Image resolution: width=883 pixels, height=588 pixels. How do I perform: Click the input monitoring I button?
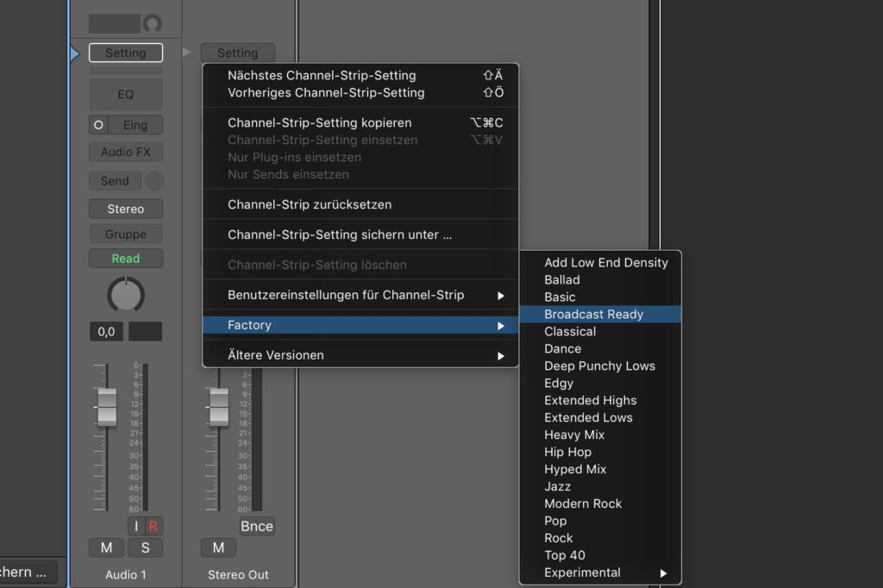pyautogui.click(x=136, y=526)
